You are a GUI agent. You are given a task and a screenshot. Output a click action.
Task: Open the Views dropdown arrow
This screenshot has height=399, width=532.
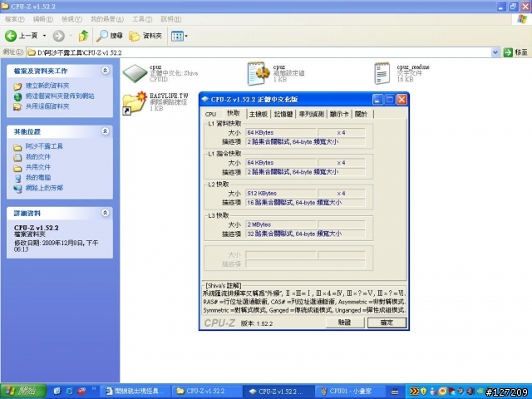coord(186,36)
